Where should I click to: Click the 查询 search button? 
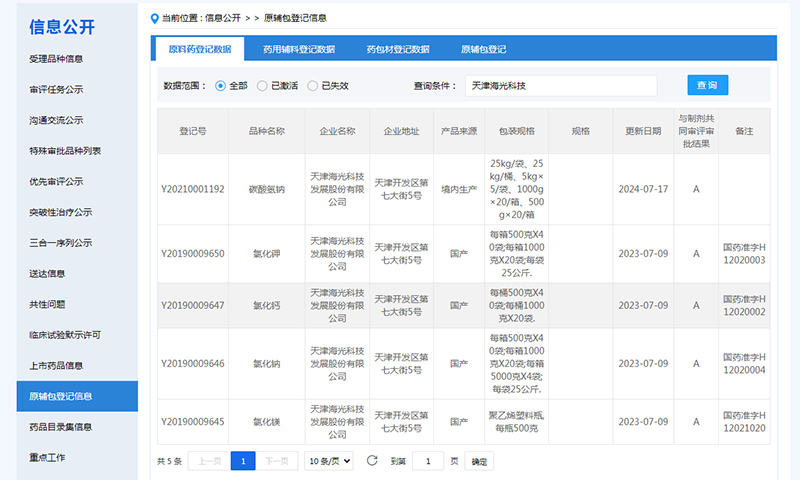(708, 85)
